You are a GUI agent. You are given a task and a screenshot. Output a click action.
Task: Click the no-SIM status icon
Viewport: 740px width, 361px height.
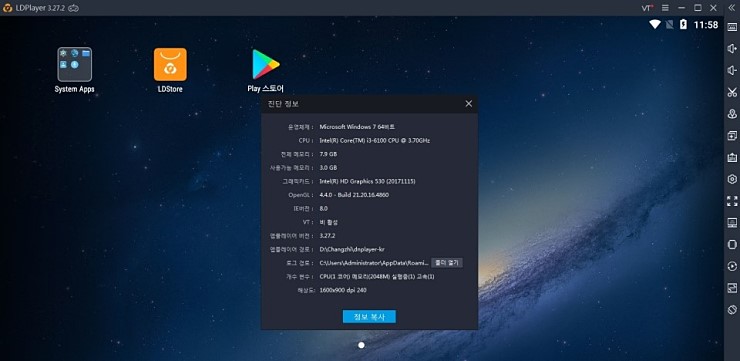[669, 25]
